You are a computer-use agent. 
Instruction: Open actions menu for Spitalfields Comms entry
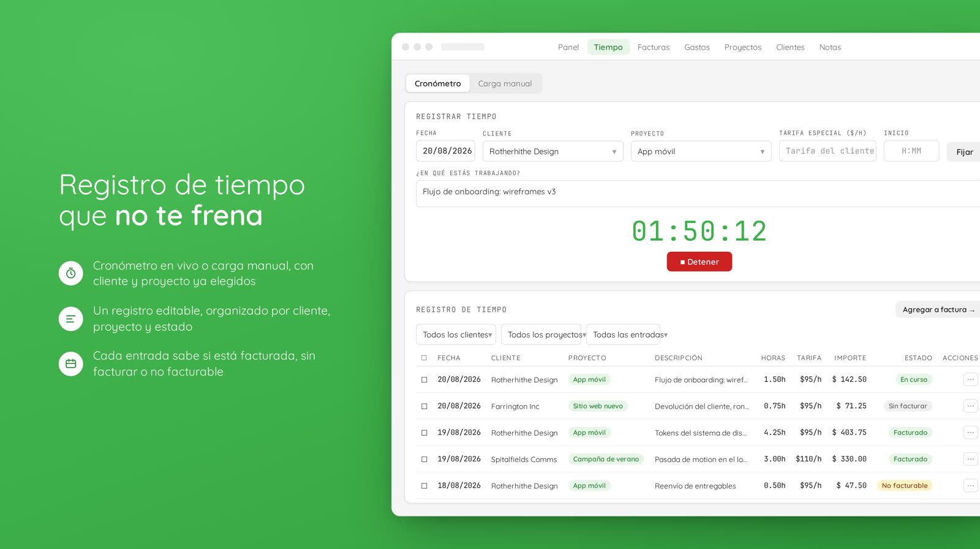970,459
